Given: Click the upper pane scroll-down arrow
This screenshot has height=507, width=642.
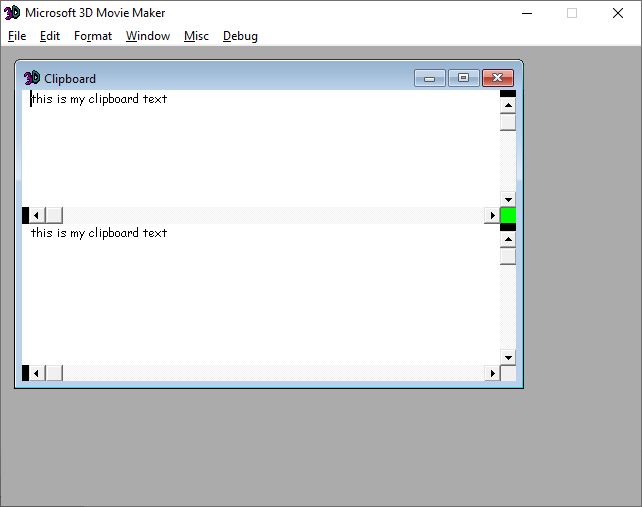Looking at the screenshot, I should pos(508,199).
